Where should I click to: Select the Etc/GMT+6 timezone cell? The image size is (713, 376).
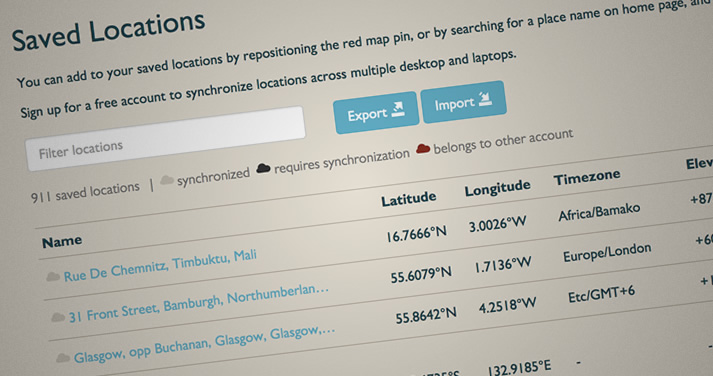pos(601,294)
